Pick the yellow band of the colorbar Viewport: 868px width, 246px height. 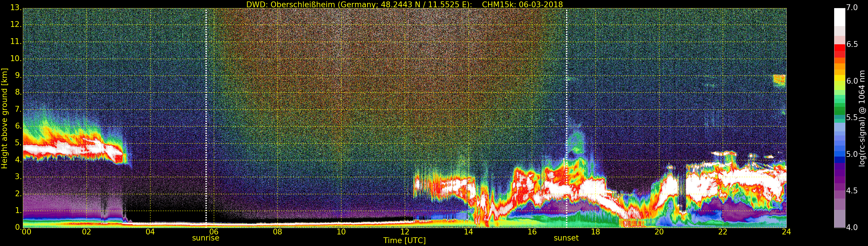point(839,78)
